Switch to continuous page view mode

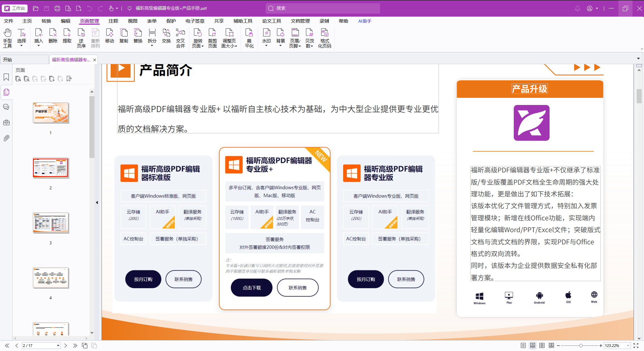pyautogui.click(x=533, y=346)
